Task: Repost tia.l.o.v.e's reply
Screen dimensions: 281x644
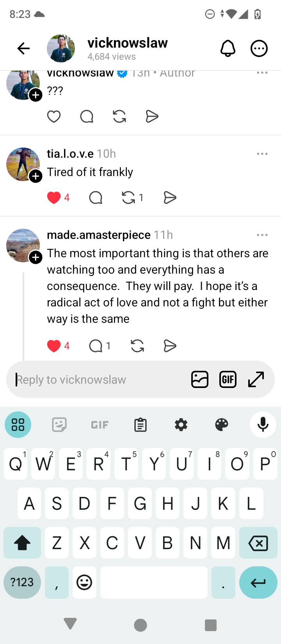Action: tap(128, 198)
